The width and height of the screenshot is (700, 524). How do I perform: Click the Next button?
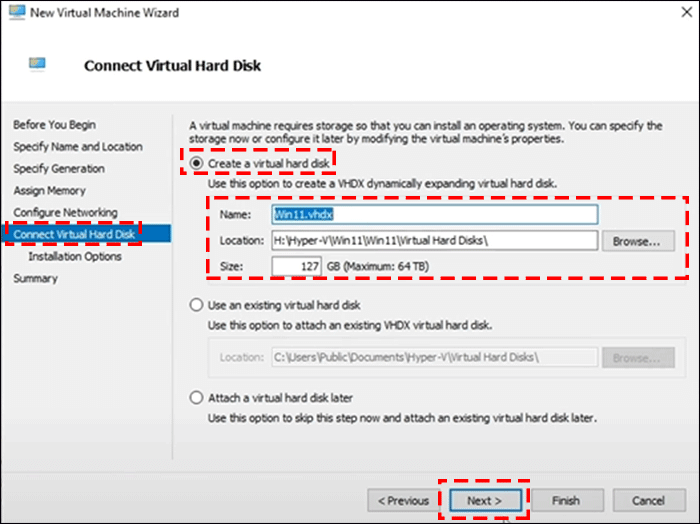(x=483, y=500)
